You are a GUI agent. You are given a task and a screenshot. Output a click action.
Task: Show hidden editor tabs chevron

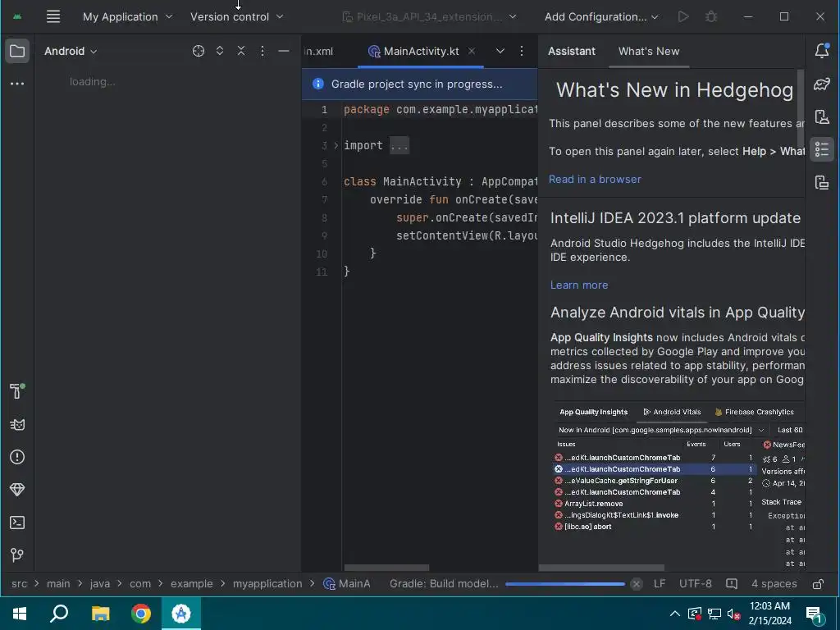[x=500, y=51]
